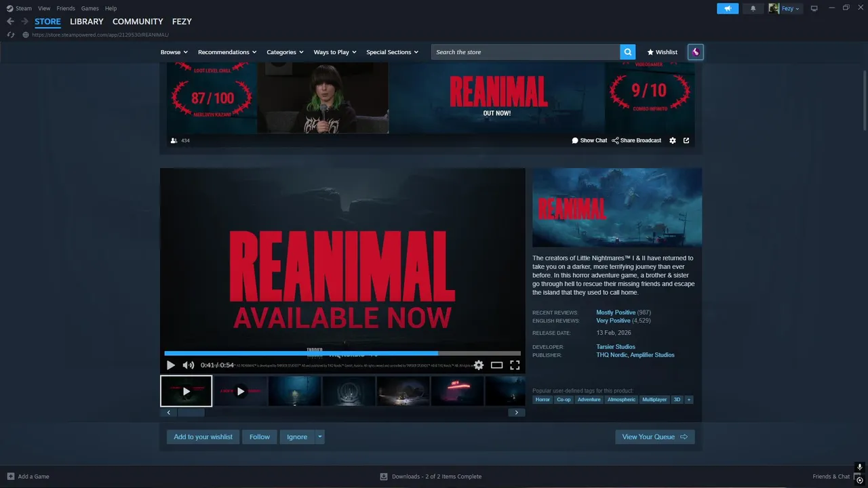The width and height of the screenshot is (868, 488).
Task: Pop out the broadcast window
Action: click(686, 140)
